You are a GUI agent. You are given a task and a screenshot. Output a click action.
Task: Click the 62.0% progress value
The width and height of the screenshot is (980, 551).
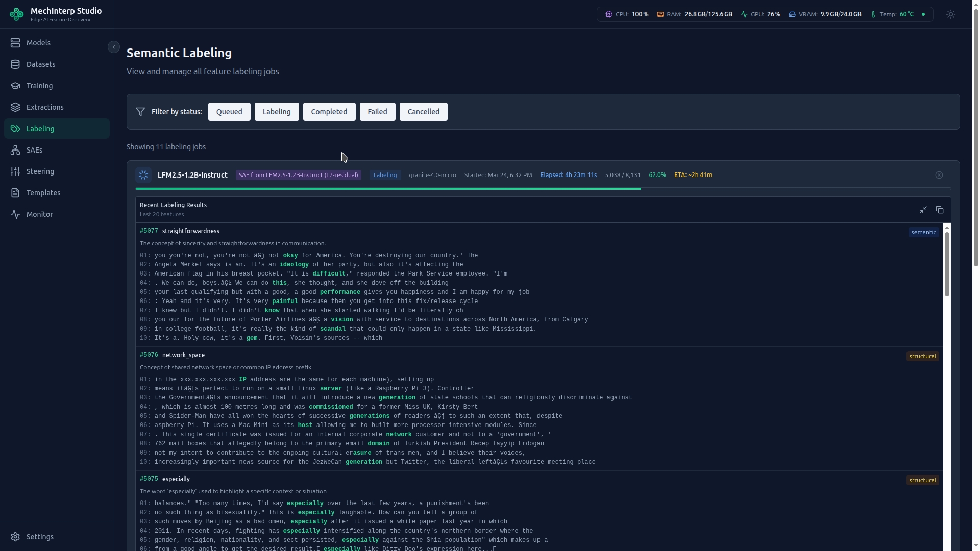pyautogui.click(x=657, y=175)
